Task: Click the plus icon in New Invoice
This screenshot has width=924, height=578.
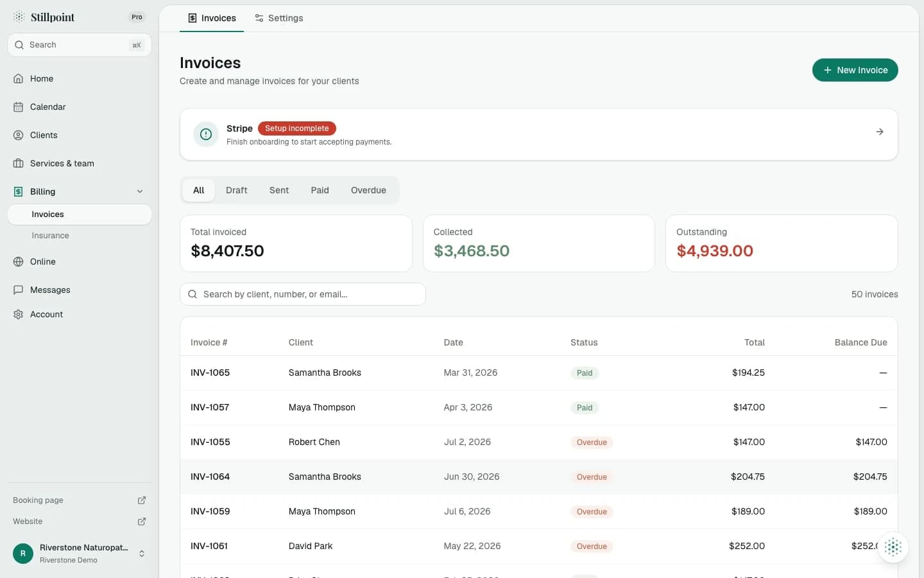Action: click(828, 70)
